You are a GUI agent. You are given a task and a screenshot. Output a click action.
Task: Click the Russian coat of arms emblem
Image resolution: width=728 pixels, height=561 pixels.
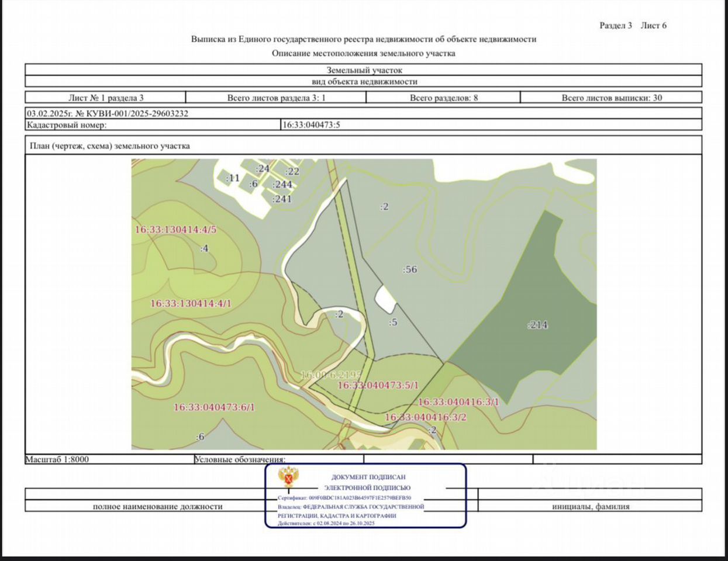[x=288, y=477]
